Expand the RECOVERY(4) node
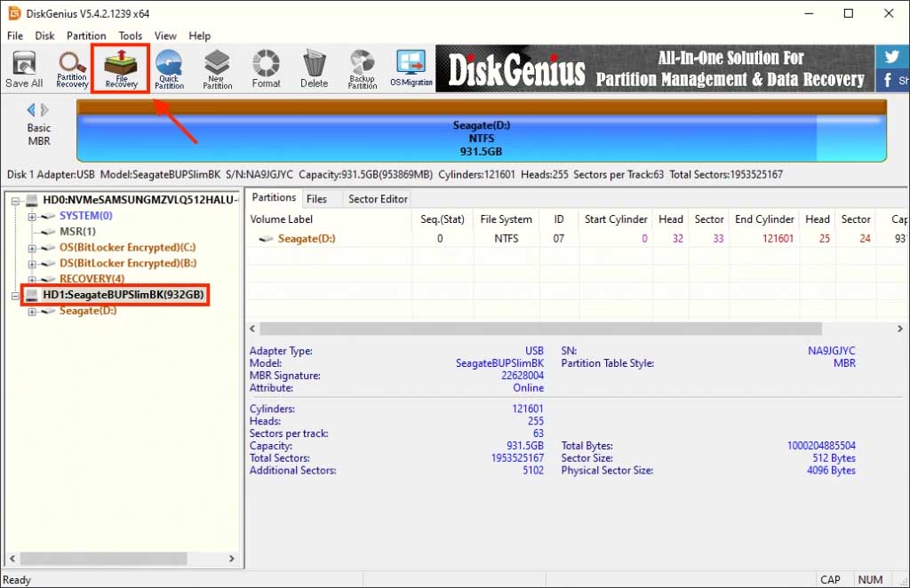The height and width of the screenshot is (588, 910). 32,280
